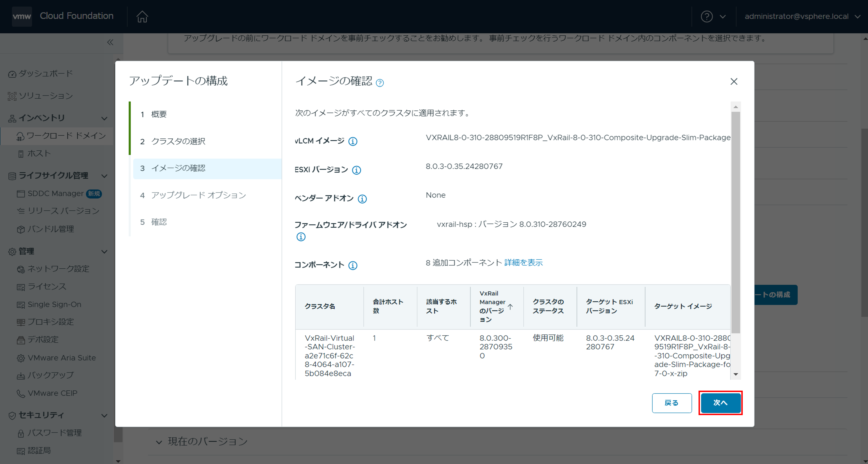This screenshot has width=868, height=464.
Task: Open プロキシ設定 in sidebar
Action: (51, 322)
